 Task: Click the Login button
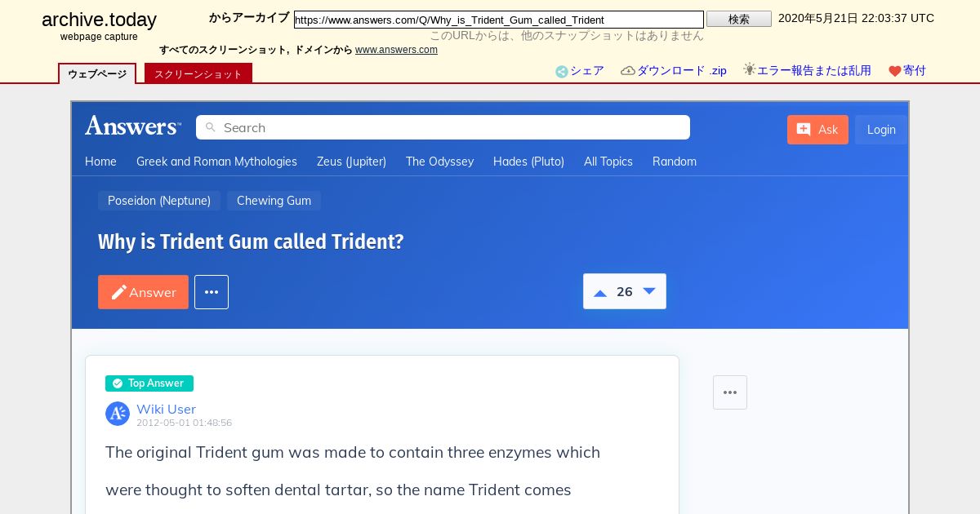[x=881, y=130]
